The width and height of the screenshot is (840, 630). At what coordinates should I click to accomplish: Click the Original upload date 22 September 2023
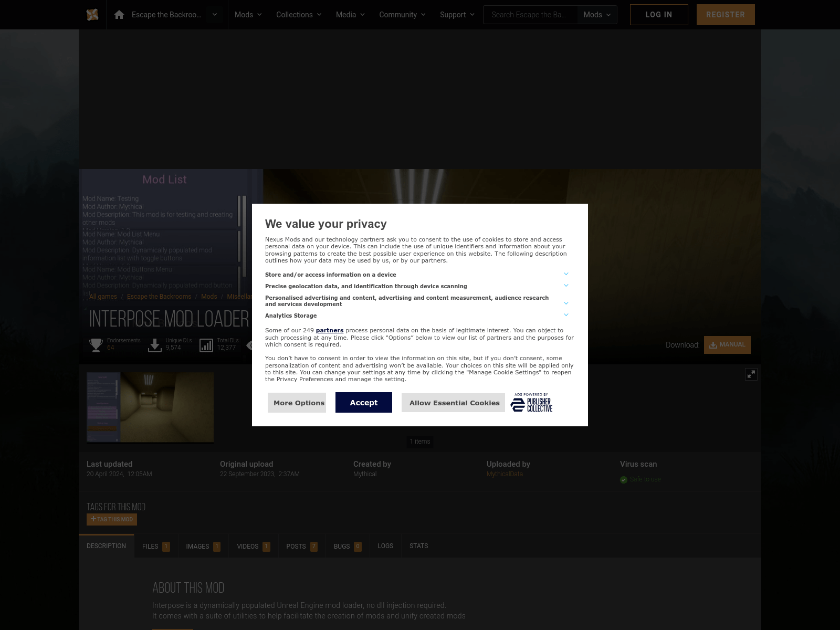click(260, 474)
